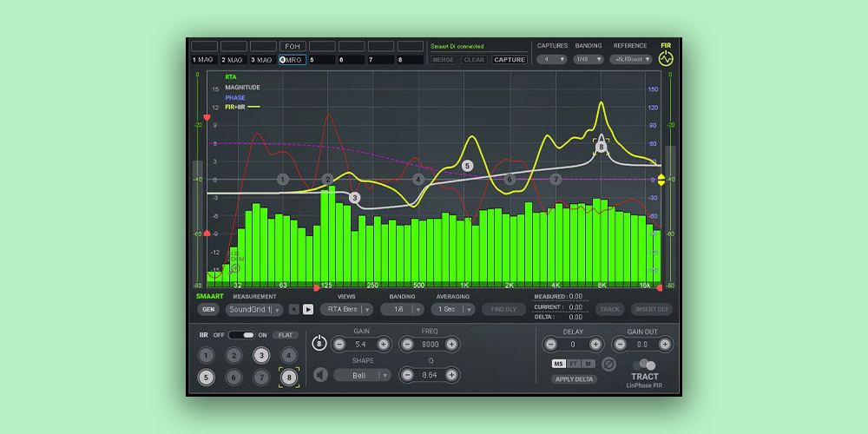Click the play measurement icon
The height and width of the screenshot is (434, 868).
(308, 310)
